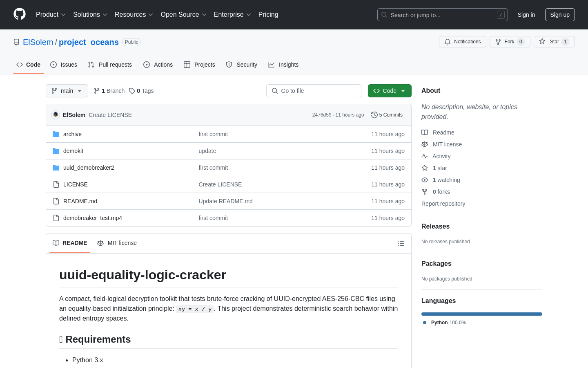
Task: Click the book icon beside Readme in About
Action: tap(425, 132)
